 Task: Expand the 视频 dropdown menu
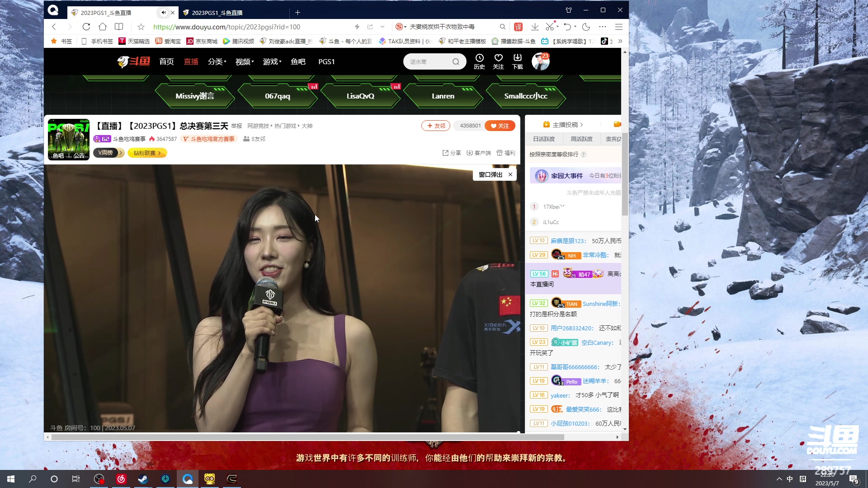[x=245, y=61]
